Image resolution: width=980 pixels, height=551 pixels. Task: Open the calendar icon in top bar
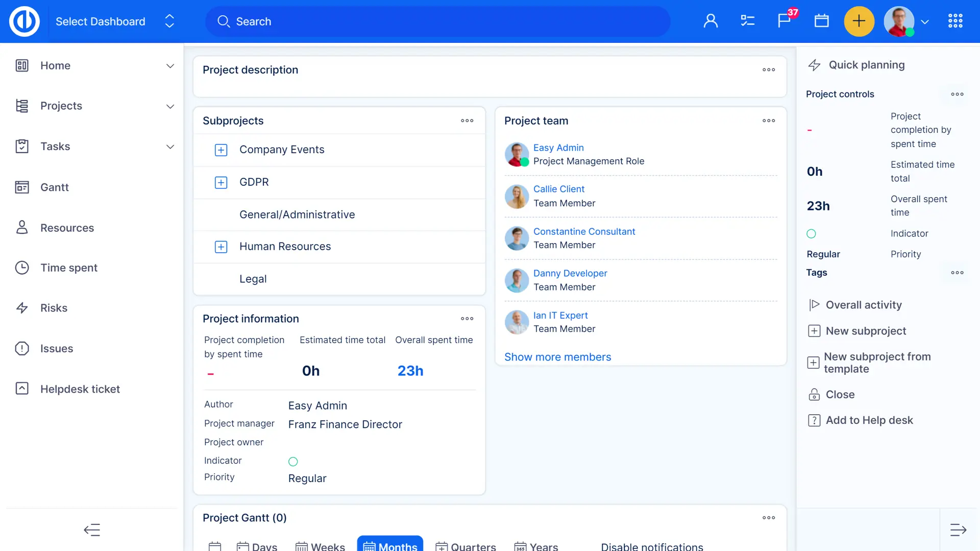821,21
